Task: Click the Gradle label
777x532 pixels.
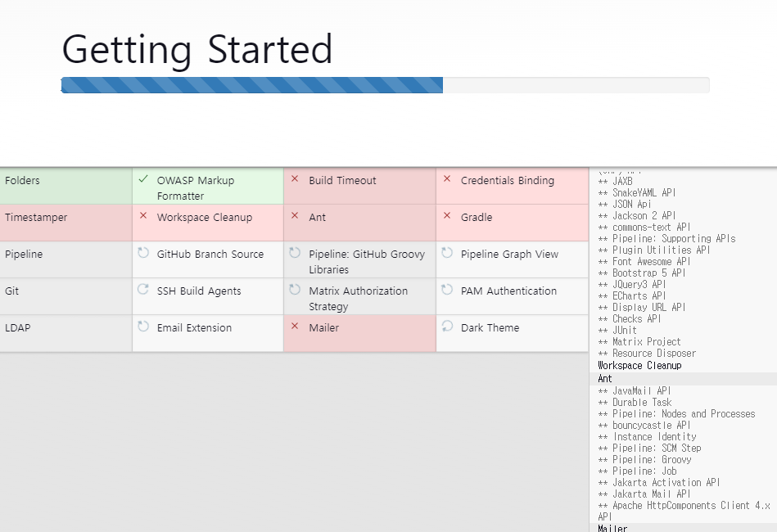Action: 477,218
